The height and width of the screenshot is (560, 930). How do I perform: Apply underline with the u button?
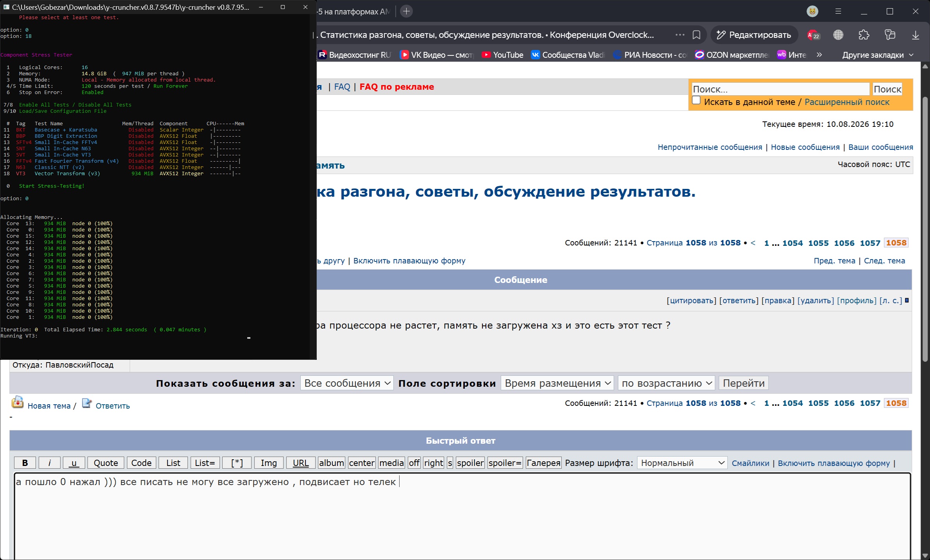(74, 463)
